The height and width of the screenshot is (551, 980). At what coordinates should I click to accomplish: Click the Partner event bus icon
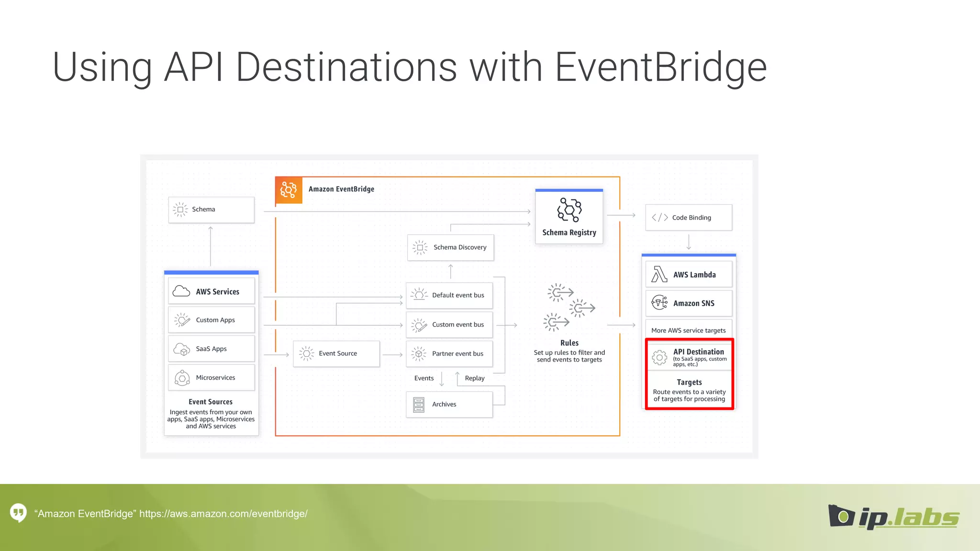pos(419,354)
